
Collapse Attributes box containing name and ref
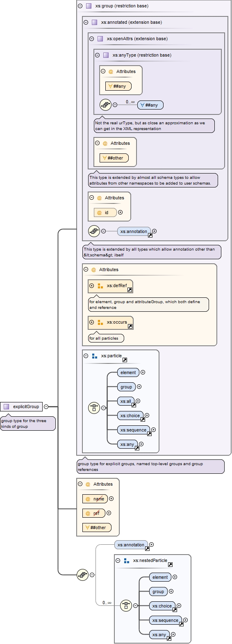tap(80, 484)
